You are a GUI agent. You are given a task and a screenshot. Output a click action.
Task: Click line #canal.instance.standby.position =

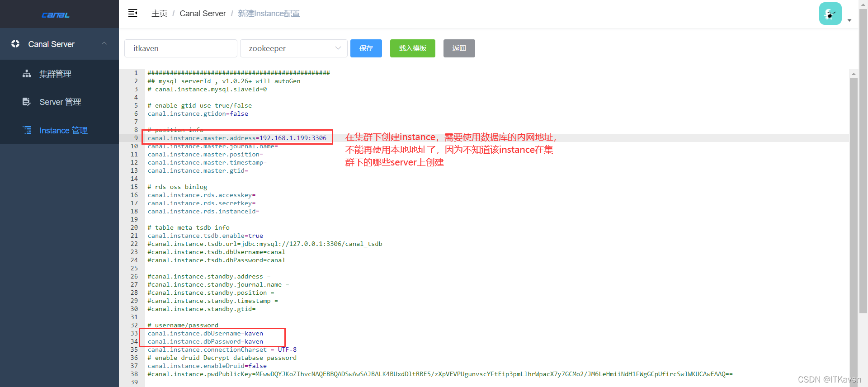click(x=211, y=293)
